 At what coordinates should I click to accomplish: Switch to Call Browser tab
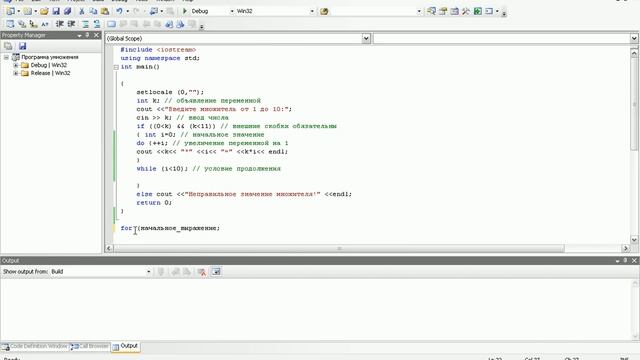[x=90, y=347]
